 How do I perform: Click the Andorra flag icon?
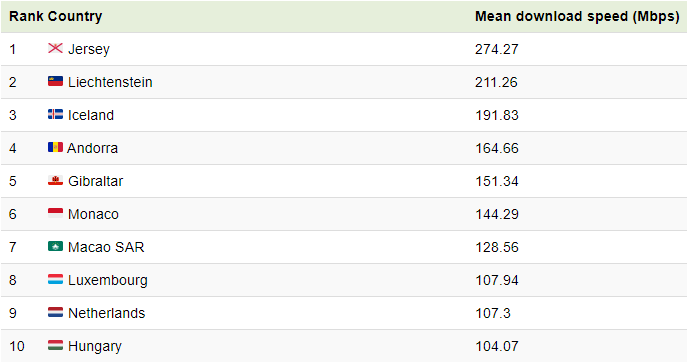point(55,147)
